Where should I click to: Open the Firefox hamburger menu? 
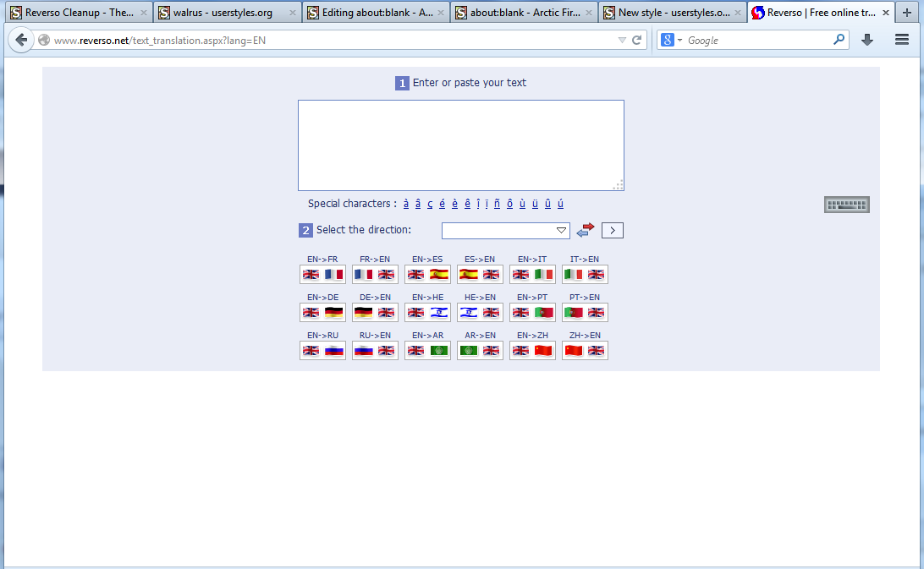[x=902, y=40]
